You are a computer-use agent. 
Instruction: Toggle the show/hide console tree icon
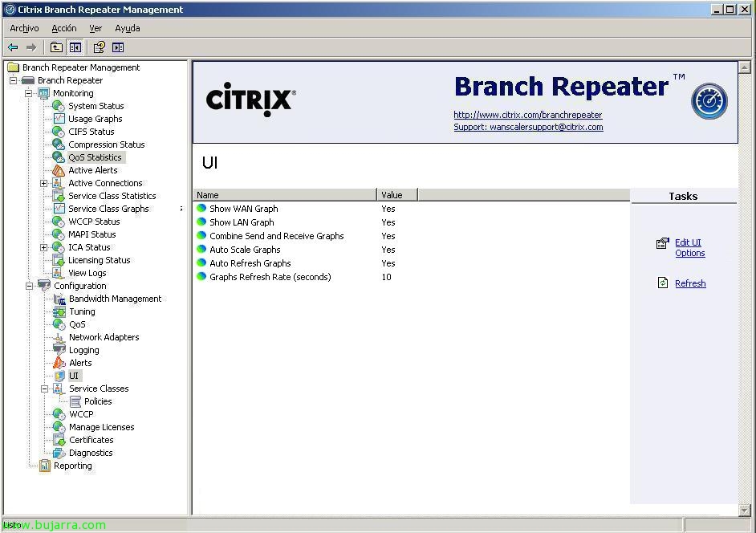click(x=75, y=47)
